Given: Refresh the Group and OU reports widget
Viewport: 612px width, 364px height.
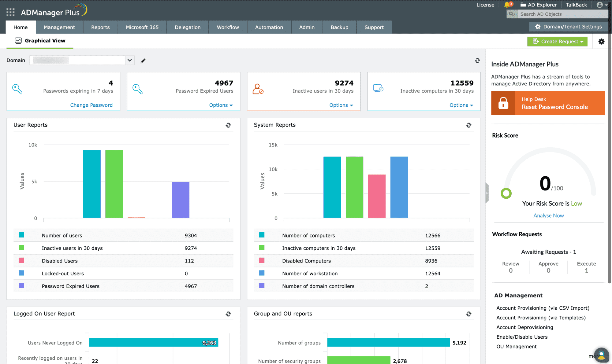Looking at the screenshot, I should [468, 314].
